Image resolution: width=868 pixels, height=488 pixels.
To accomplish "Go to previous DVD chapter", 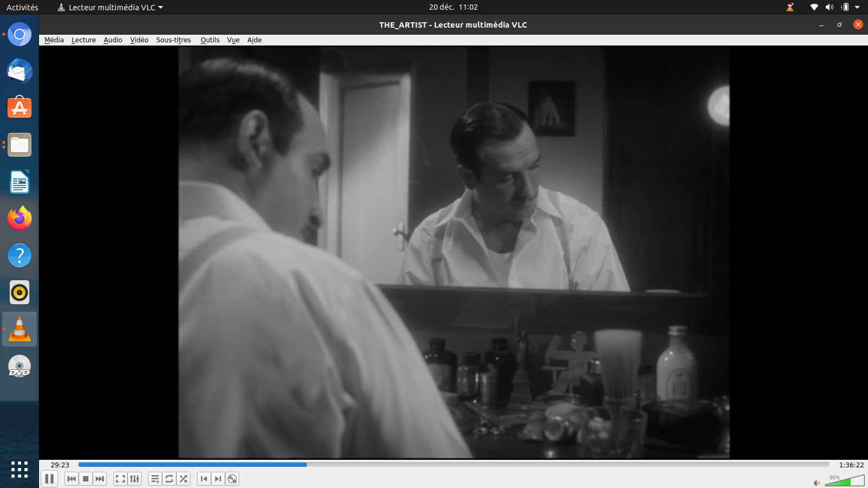I will click(x=204, y=479).
